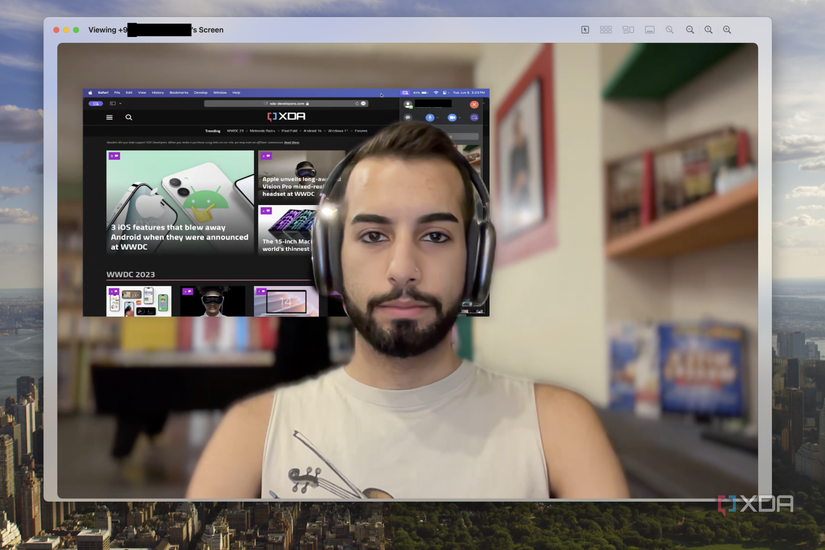Open the grid view icon in viewer toolbar

(606, 30)
